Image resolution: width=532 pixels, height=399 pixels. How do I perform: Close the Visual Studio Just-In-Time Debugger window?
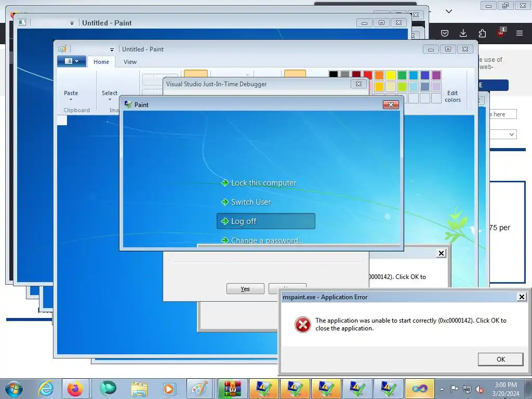tap(358, 84)
